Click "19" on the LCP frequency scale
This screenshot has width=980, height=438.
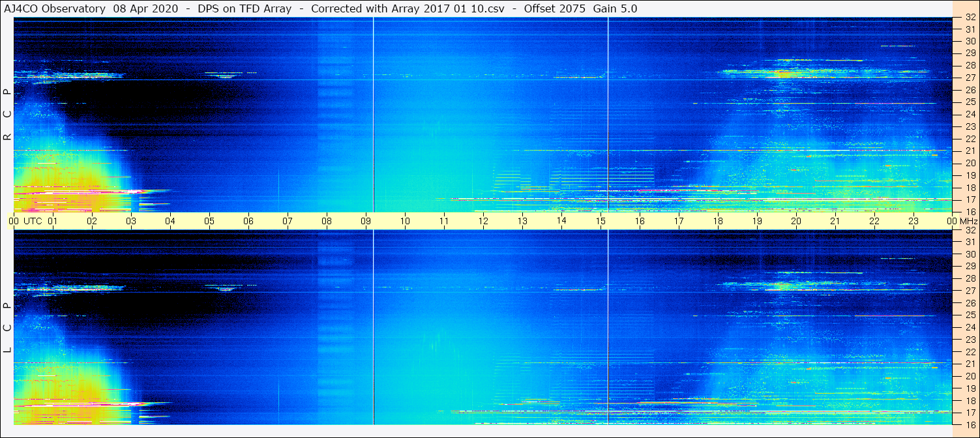(970, 388)
